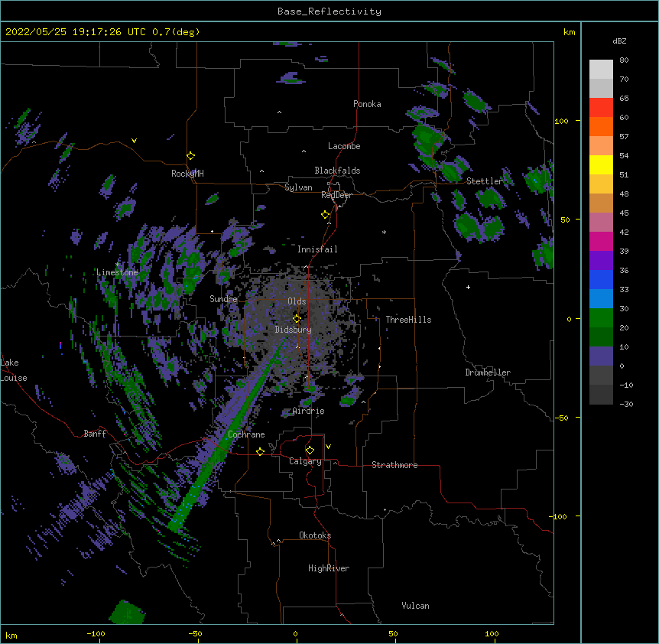Click the Base_Reflectivity title text

[329, 11]
